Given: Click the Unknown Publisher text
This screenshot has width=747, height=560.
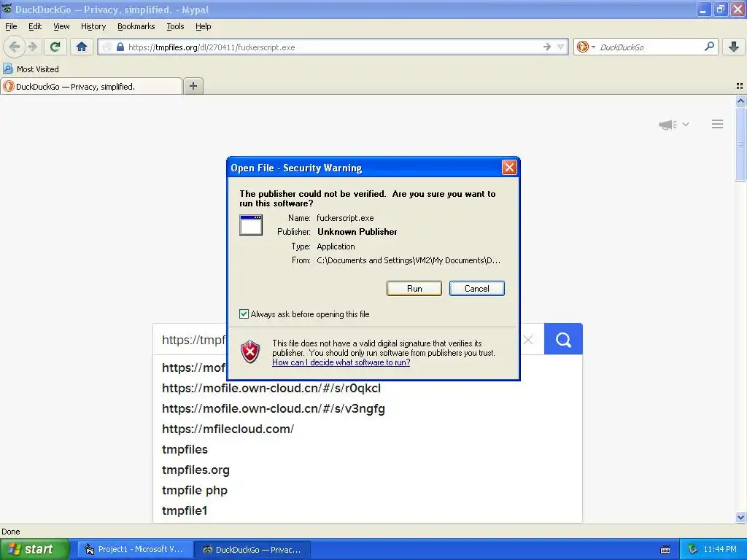Looking at the screenshot, I should point(357,232).
